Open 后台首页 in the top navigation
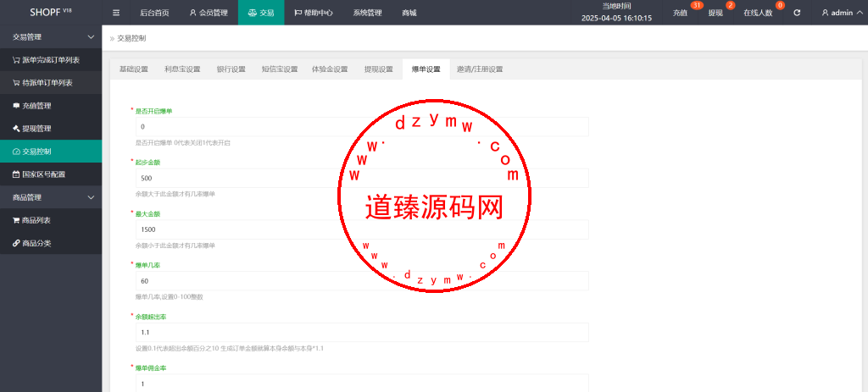Screen dimensions: 868x392 pyautogui.click(x=154, y=13)
